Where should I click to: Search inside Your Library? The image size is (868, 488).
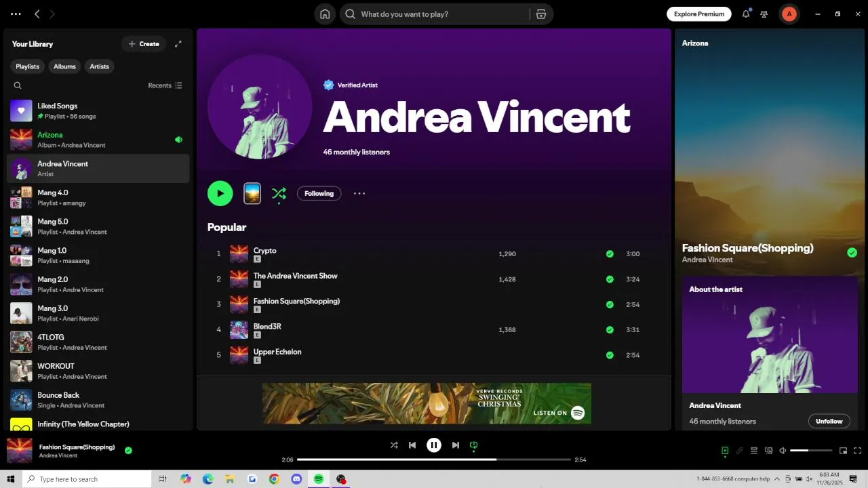(x=18, y=85)
